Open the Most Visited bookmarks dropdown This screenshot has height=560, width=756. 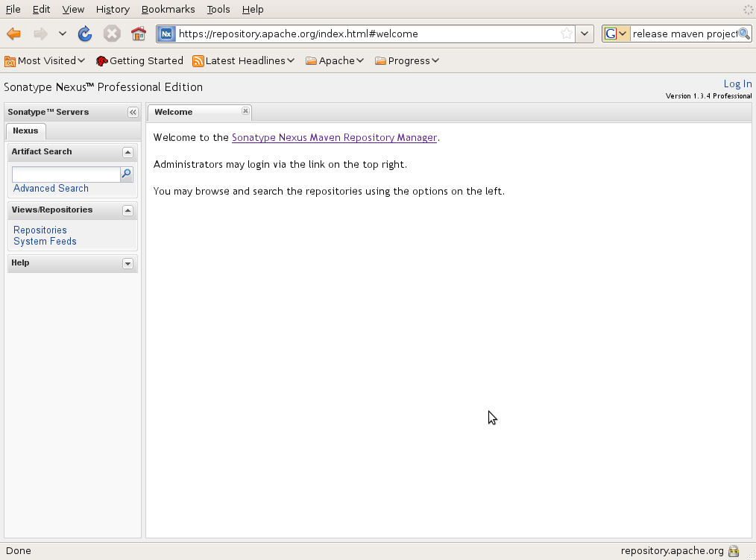(x=44, y=61)
